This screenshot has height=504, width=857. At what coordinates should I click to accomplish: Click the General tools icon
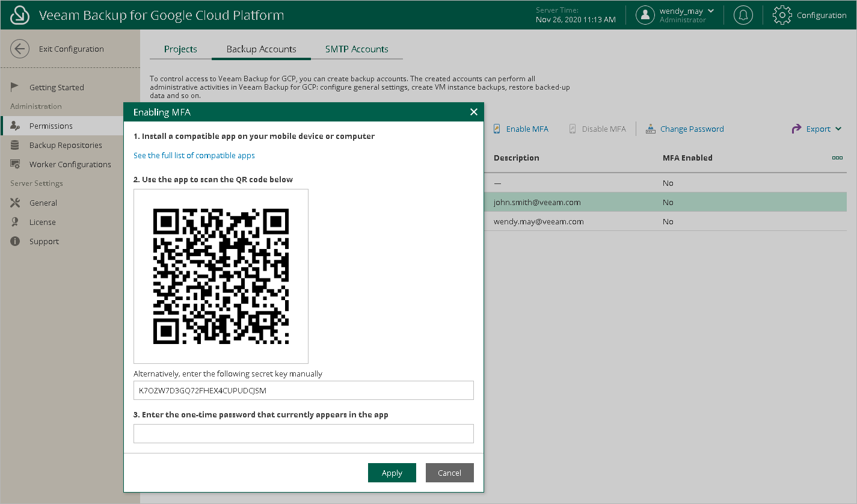tap(15, 203)
